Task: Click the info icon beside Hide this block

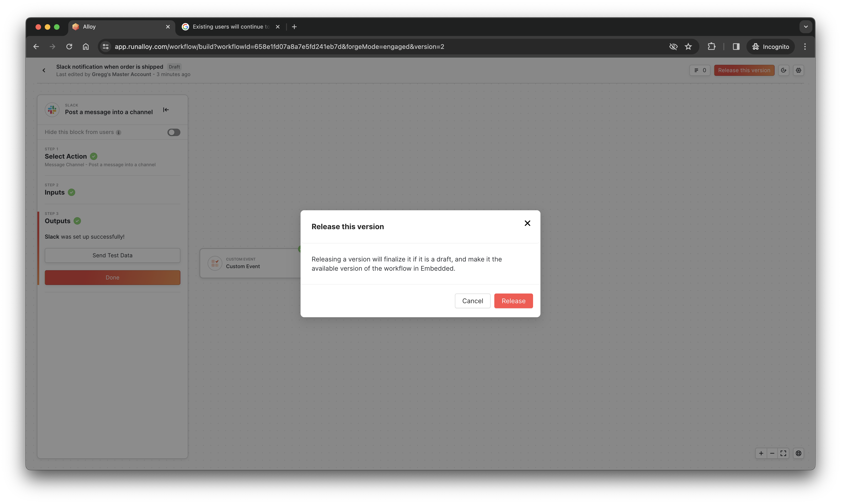Action: (119, 132)
